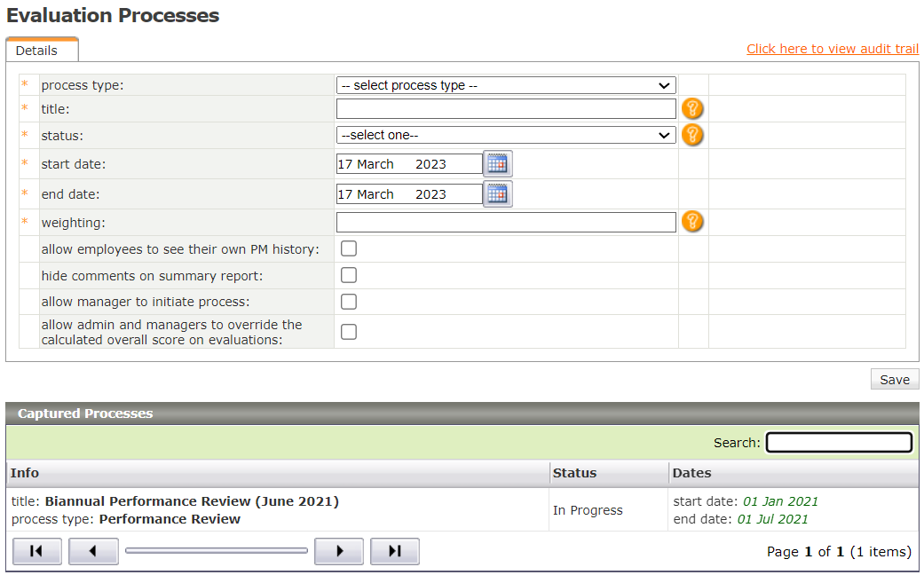
Task: Jump to the last page of results
Action: pyautogui.click(x=395, y=551)
